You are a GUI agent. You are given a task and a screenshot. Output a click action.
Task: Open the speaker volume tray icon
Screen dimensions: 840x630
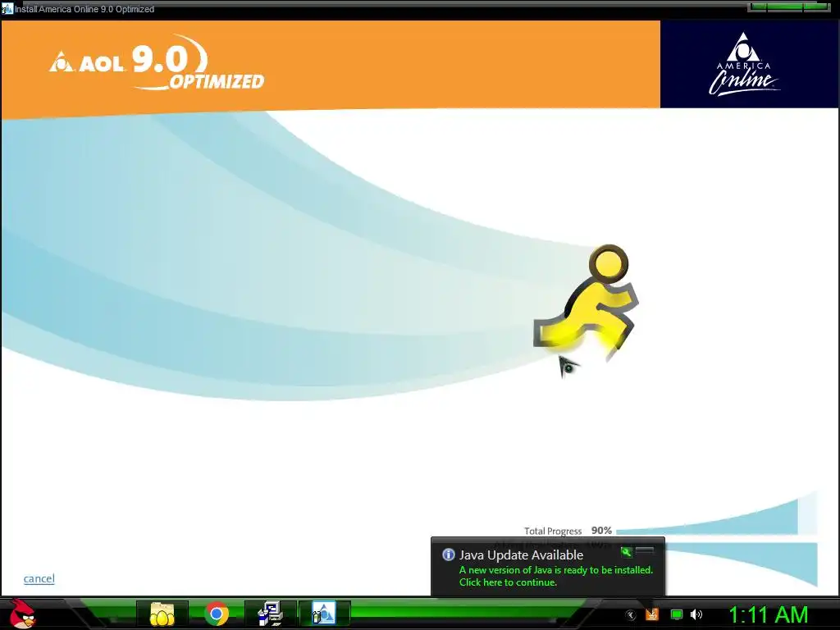click(696, 614)
